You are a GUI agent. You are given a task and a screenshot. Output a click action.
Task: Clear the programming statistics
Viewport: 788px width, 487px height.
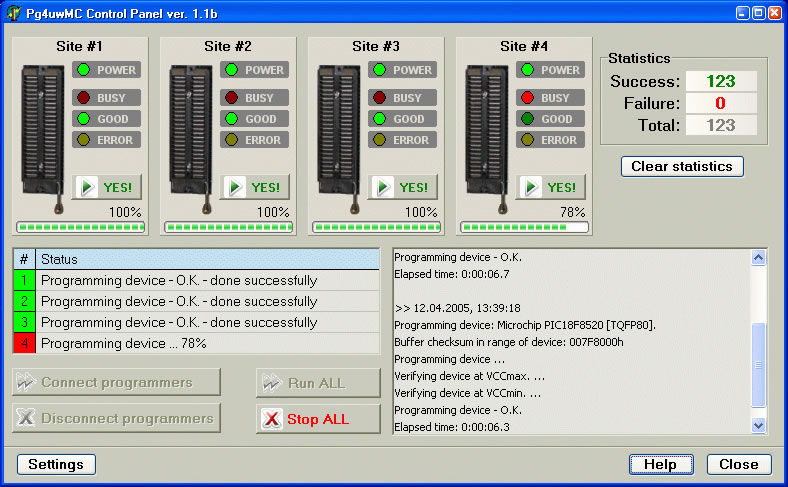pos(682,166)
